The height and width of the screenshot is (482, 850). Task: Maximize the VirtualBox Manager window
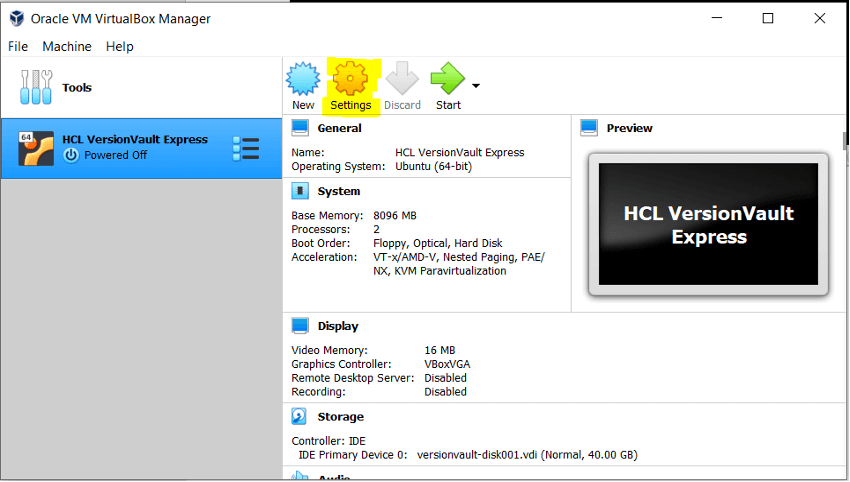point(768,18)
